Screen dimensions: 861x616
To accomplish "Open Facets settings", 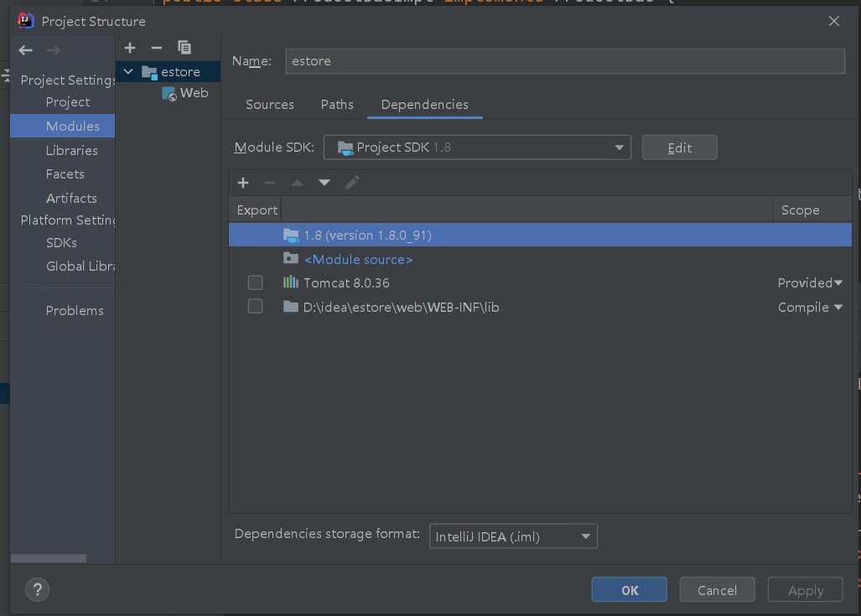I will (x=65, y=174).
